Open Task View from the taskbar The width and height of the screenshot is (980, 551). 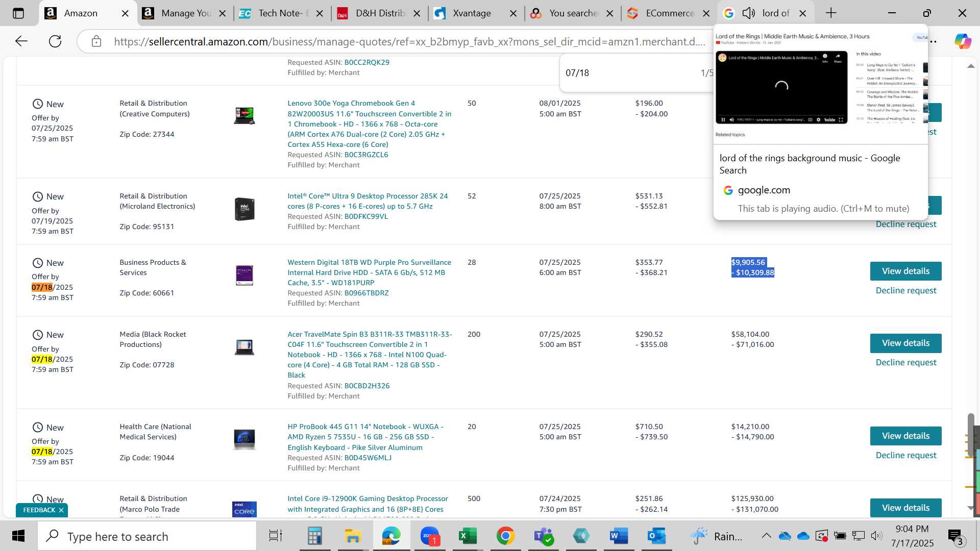pyautogui.click(x=276, y=536)
